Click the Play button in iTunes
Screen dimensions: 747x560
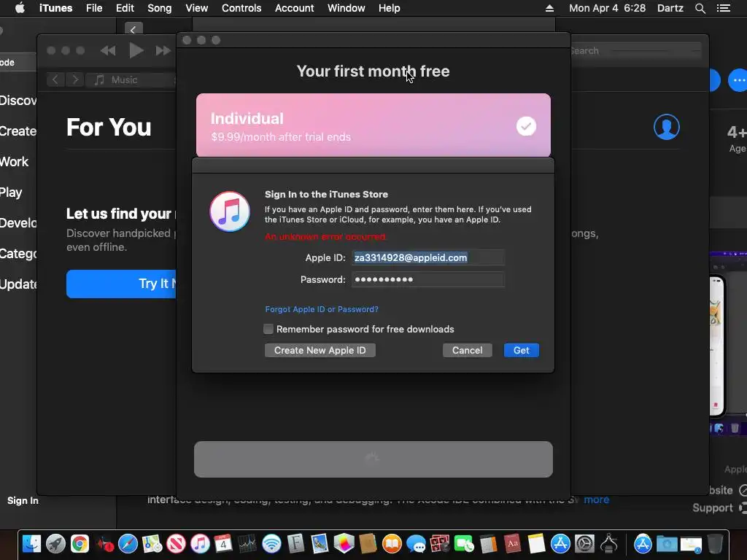136,50
